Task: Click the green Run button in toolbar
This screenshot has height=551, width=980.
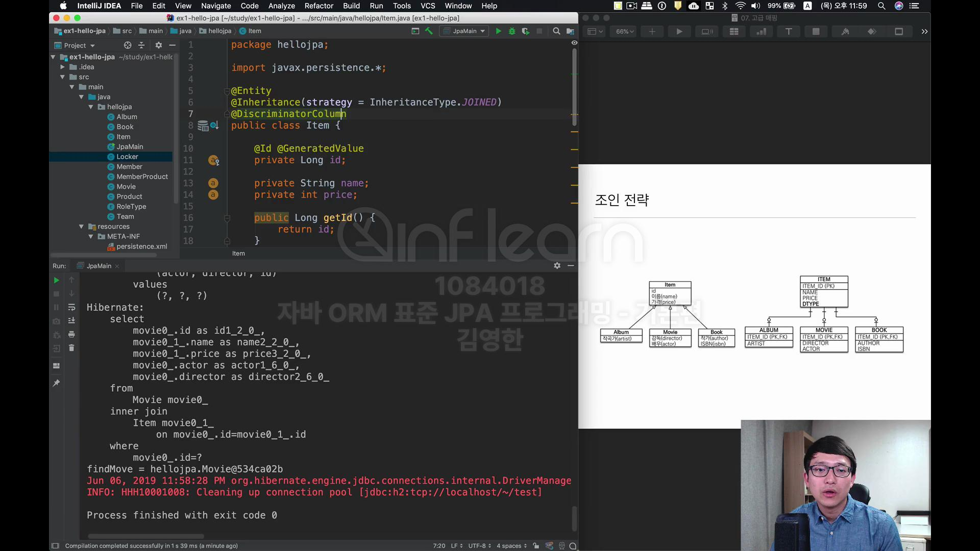Action: (498, 31)
